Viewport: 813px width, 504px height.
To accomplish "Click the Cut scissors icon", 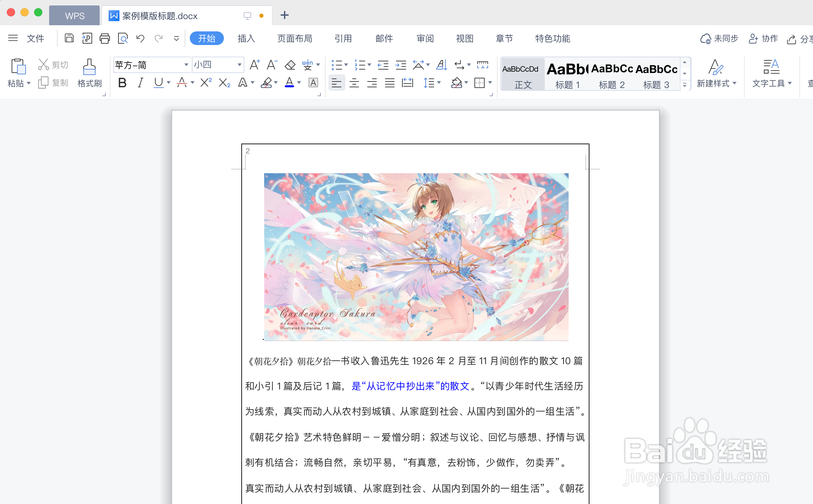I will pyautogui.click(x=43, y=64).
